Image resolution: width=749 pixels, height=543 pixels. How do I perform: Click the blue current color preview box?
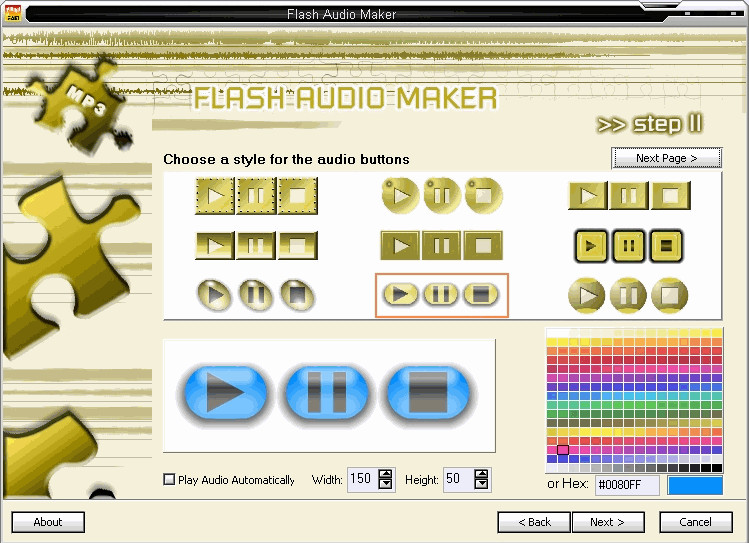coord(695,485)
